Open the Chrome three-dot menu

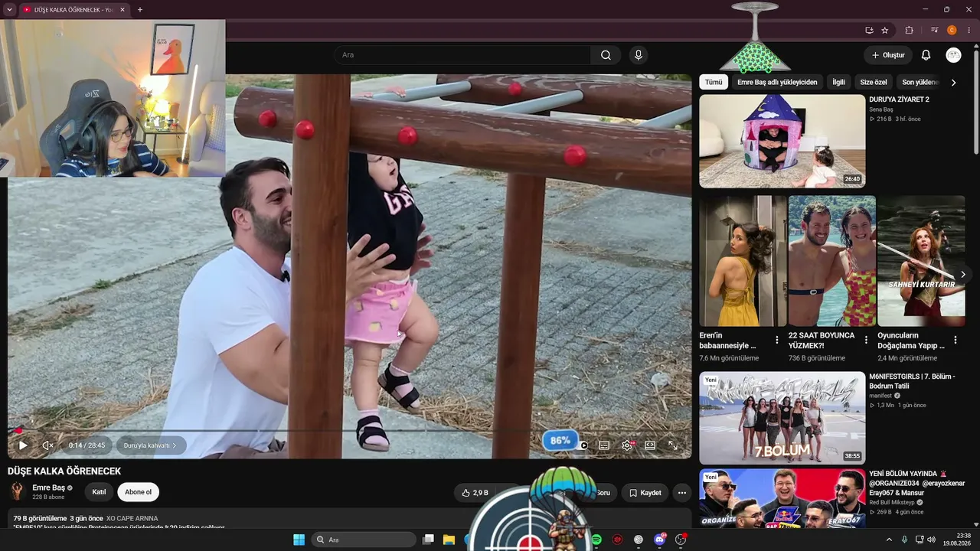[969, 31]
